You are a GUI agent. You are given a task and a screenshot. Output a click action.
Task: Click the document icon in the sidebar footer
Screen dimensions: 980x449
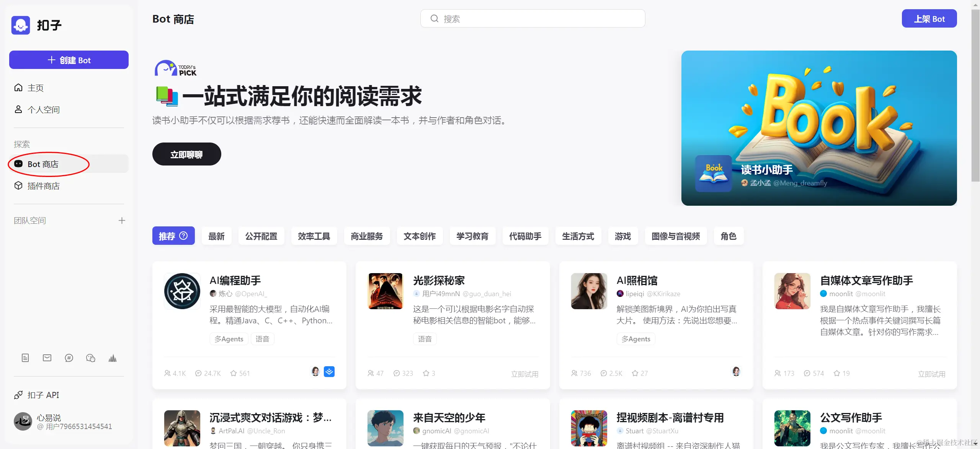(x=25, y=358)
